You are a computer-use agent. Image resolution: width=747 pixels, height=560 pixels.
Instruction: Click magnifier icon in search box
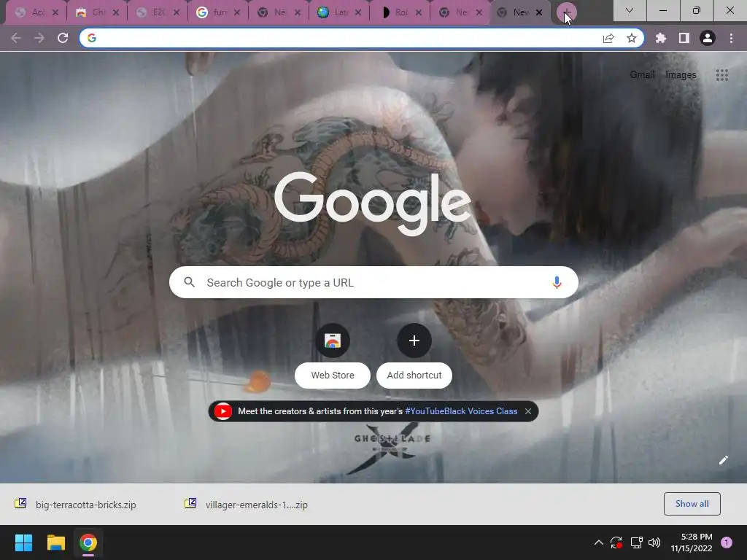click(x=189, y=282)
